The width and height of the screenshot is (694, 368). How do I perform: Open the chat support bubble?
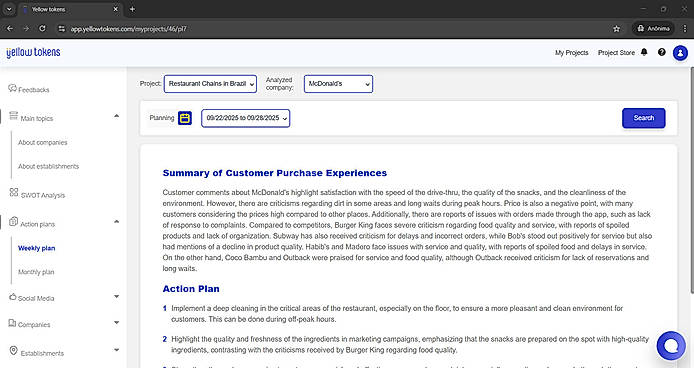click(x=671, y=346)
